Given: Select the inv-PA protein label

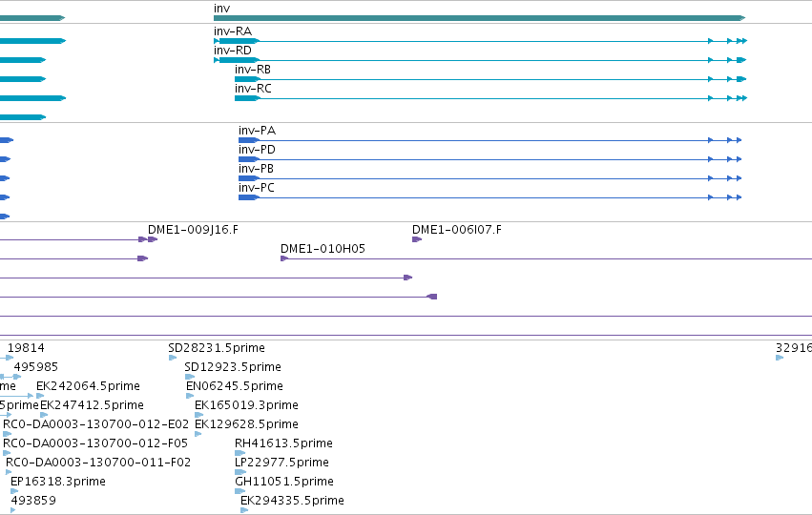Looking at the screenshot, I should [x=257, y=131].
